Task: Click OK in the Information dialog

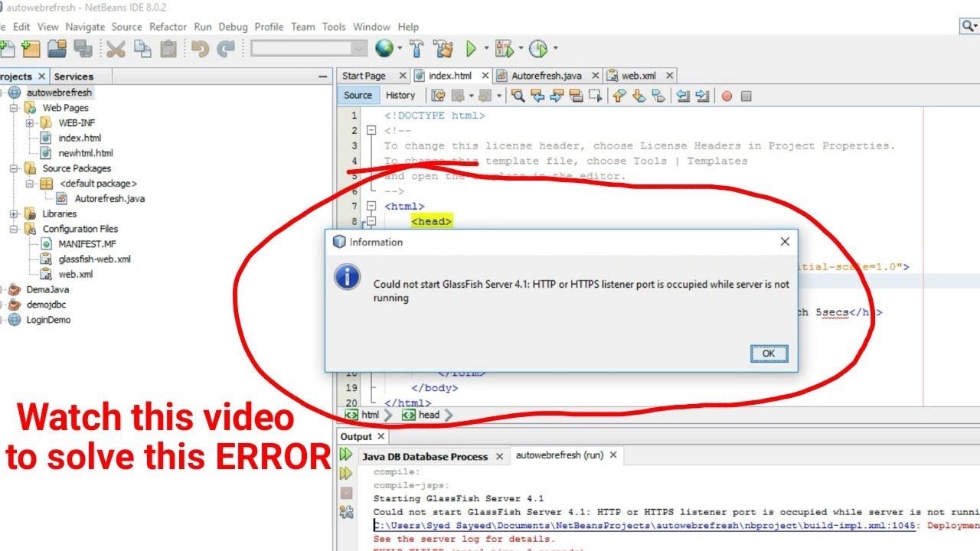Action: pyautogui.click(x=769, y=354)
